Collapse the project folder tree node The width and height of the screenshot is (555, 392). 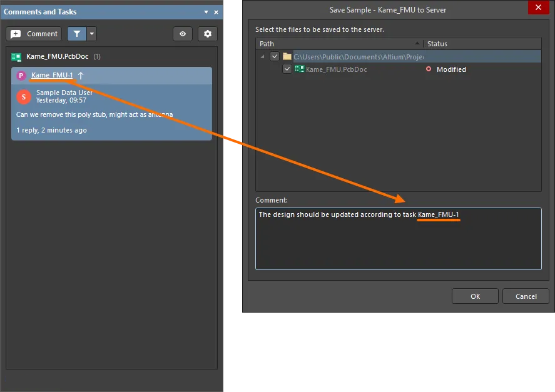coord(262,57)
